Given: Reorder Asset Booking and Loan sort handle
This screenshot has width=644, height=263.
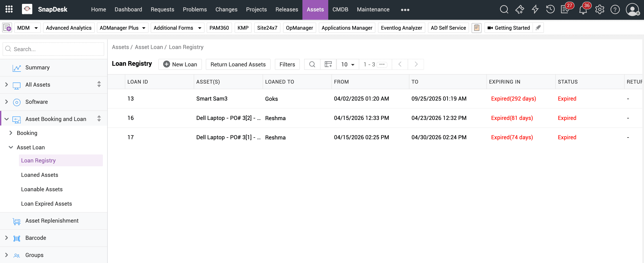Looking at the screenshot, I should (x=99, y=119).
